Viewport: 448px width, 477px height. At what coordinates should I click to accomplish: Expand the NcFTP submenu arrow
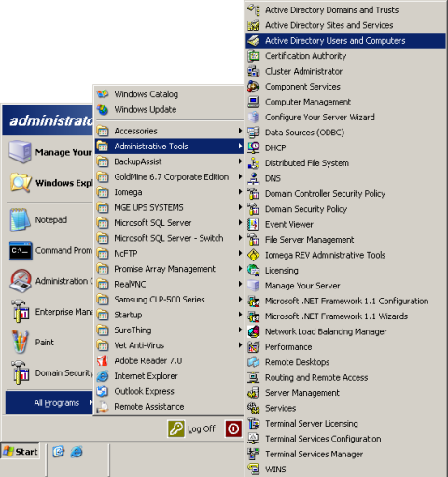(240, 253)
